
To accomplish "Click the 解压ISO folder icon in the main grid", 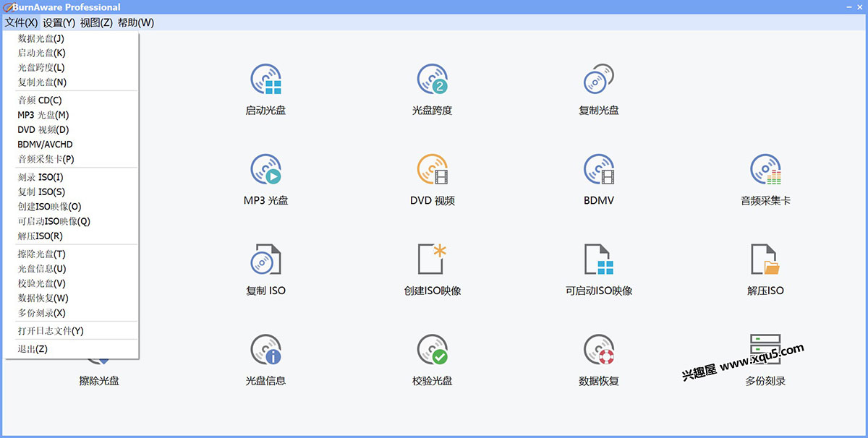I will tap(765, 259).
